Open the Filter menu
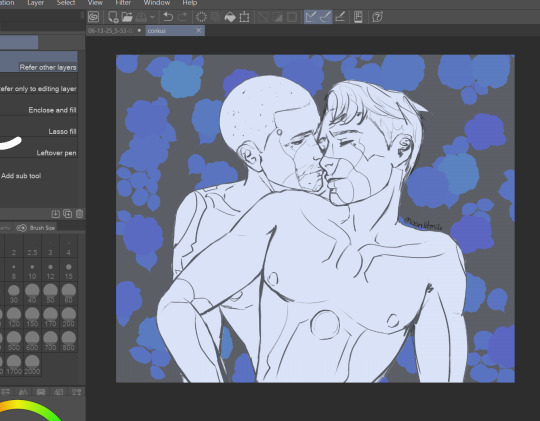The width and height of the screenshot is (540, 421). pos(123,3)
